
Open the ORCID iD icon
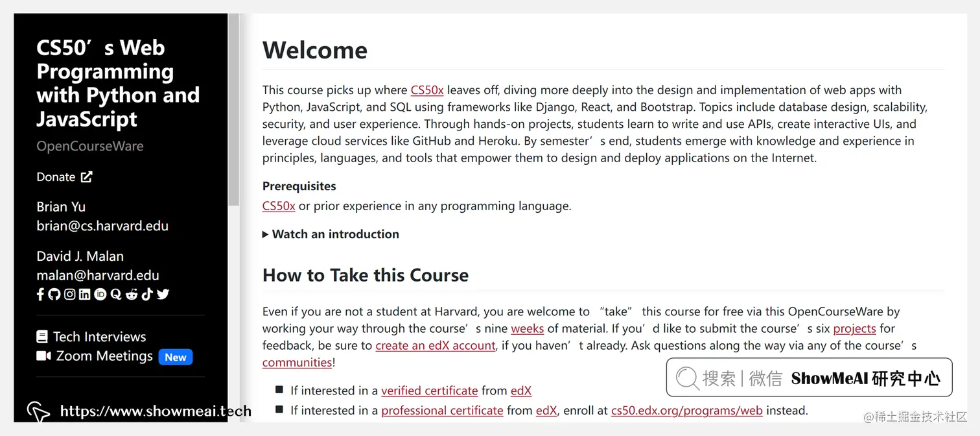100,294
